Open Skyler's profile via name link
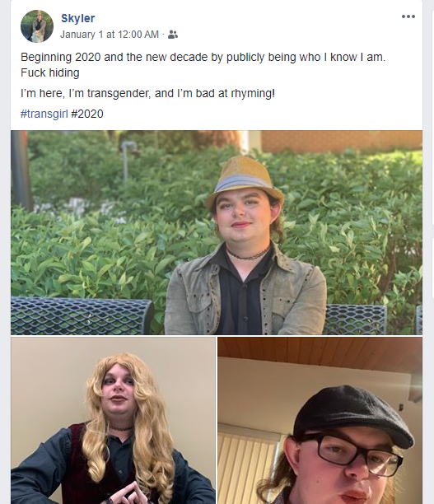 [x=77, y=18]
